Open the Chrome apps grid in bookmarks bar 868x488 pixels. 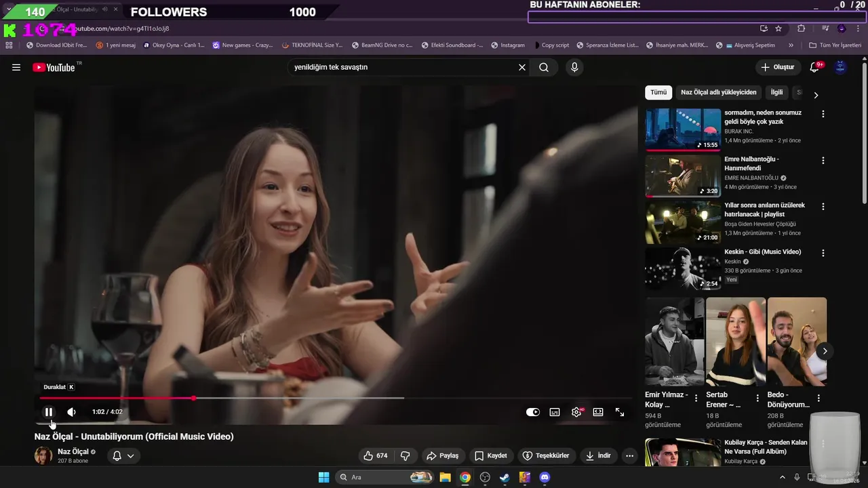[x=9, y=45]
